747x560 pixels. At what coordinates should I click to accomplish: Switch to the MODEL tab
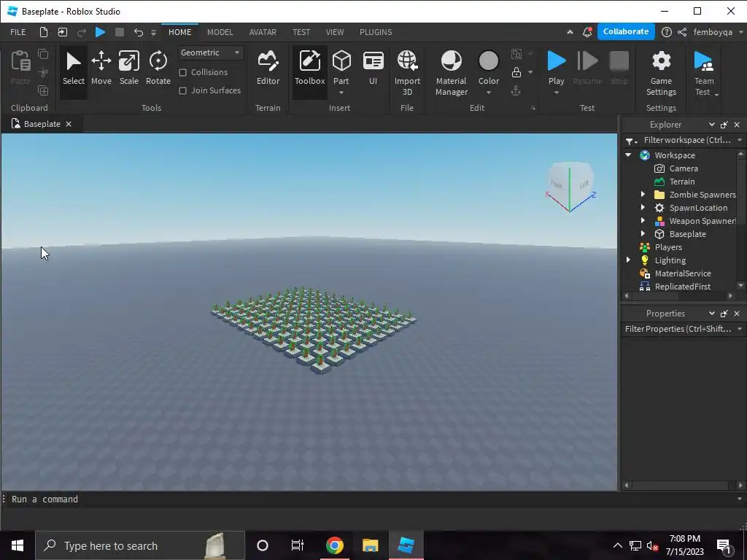coord(220,32)
